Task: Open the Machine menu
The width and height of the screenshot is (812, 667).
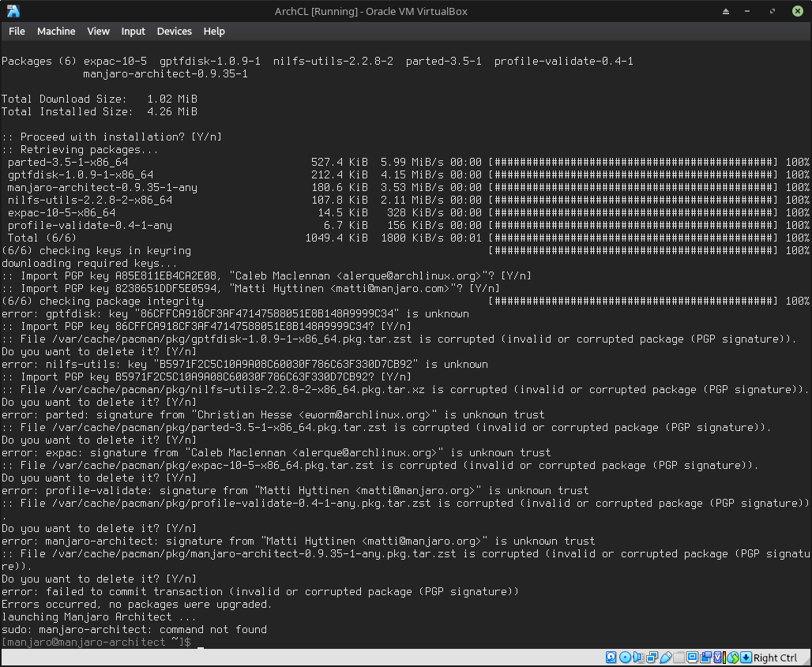Action: (56, 31)
